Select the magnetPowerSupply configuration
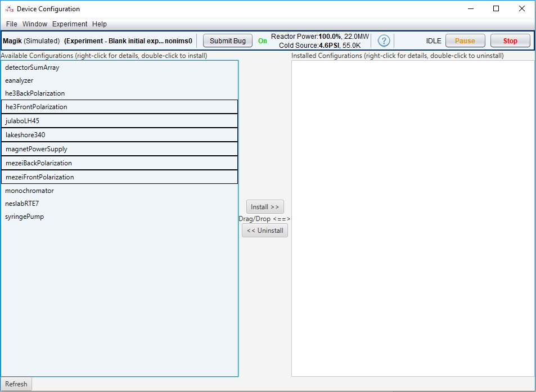 tap(35, 148)
